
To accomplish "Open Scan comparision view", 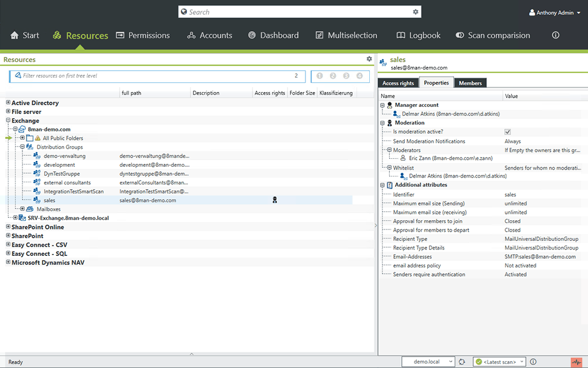I will [x=493, y=35].
